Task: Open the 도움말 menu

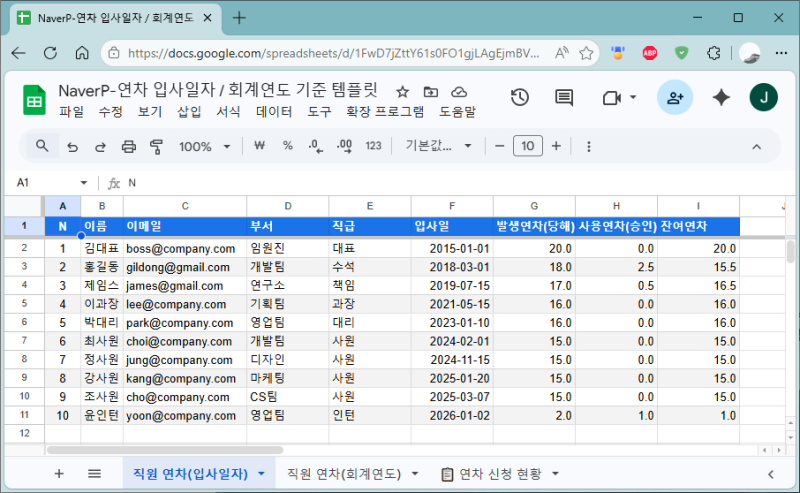Action: point(458,112)
